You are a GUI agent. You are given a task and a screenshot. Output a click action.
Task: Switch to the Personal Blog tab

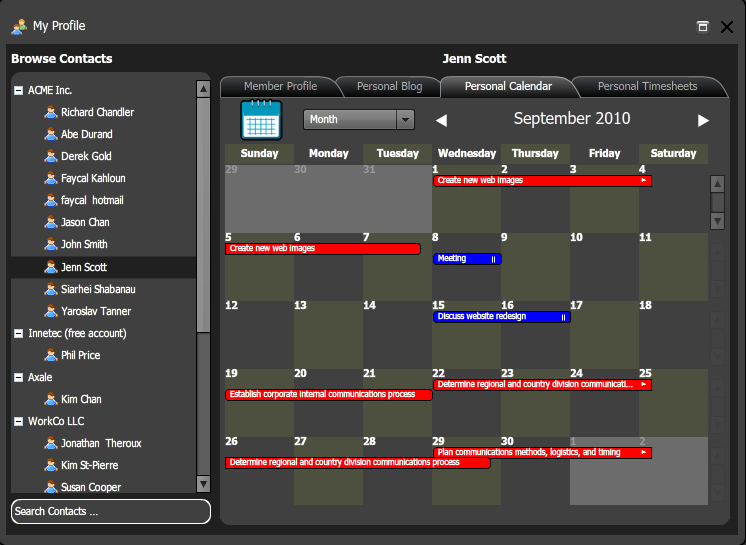[389, 87]
